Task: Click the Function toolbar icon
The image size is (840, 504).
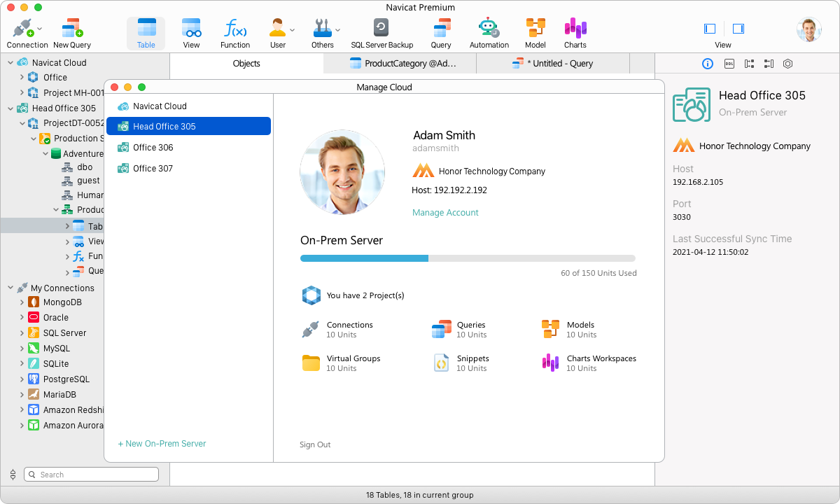Action: pyautogui.click(x=235, y=28)
